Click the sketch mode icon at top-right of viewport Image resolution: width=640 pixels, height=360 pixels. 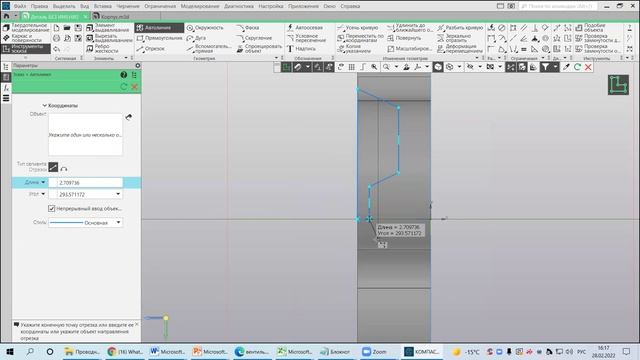click(x=618, y=85)
